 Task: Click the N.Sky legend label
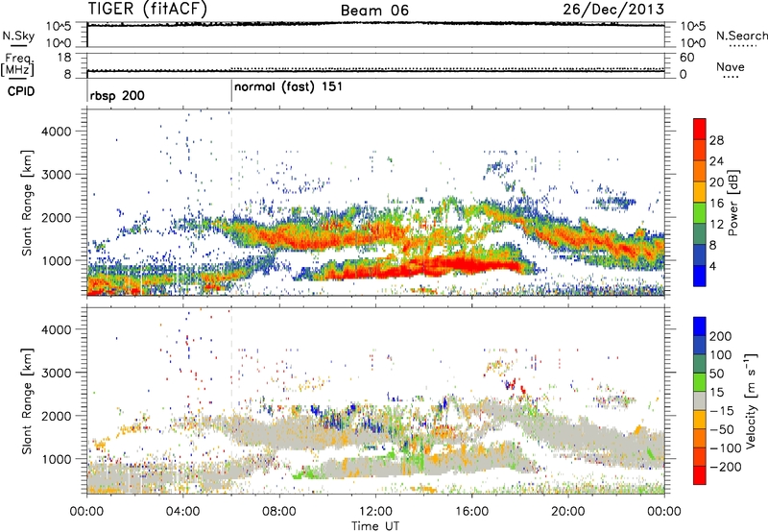pyautogui.click(x=18, y=36)
